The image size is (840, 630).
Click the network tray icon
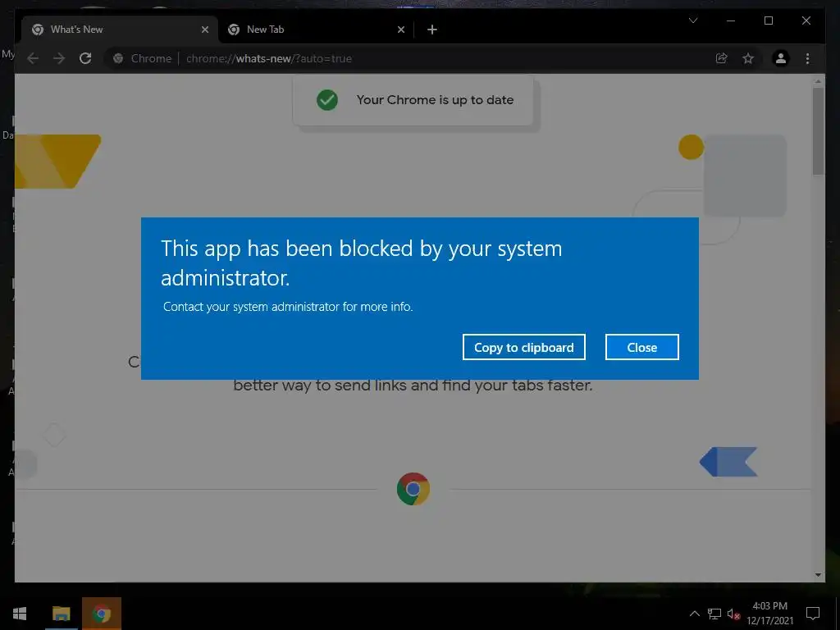tap(714, 614)
